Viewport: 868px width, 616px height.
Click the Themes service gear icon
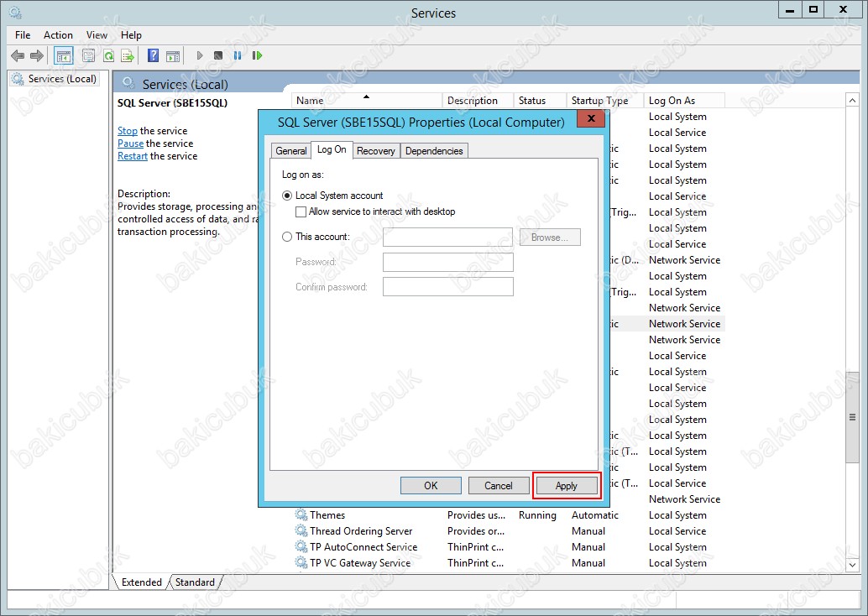[301, 514]
